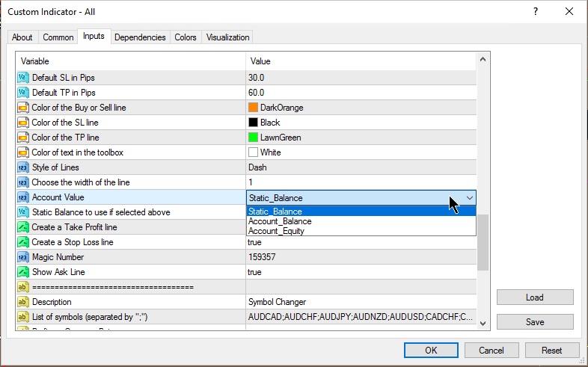Image resolution: width=588 pixels, height=367 pixels.
Task: Open the Dependencies tab
Action: (x=140, y=37)
